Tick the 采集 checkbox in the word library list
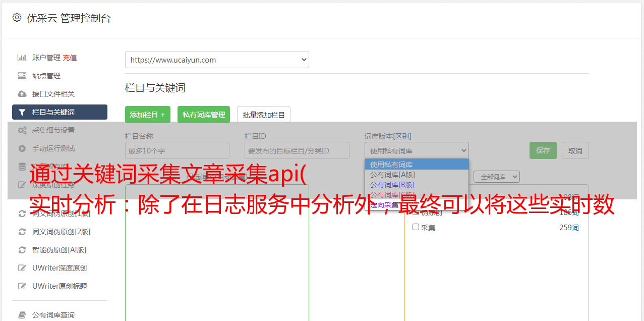Image resolution: width=644 pixels, height=321 pixels. [416, 227]
